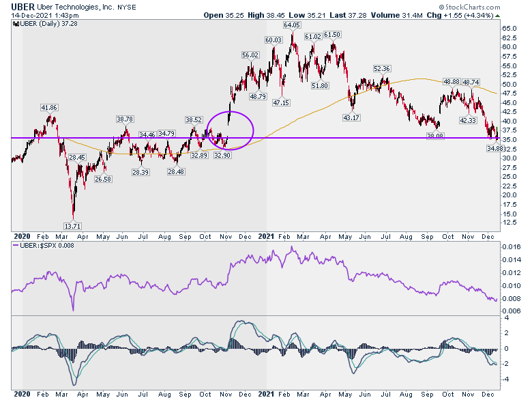Viewport: 532px width, 400px height.
Task: Click the Volume 31.4M reading
Action: pyautogui.click(x=397, y=15)
